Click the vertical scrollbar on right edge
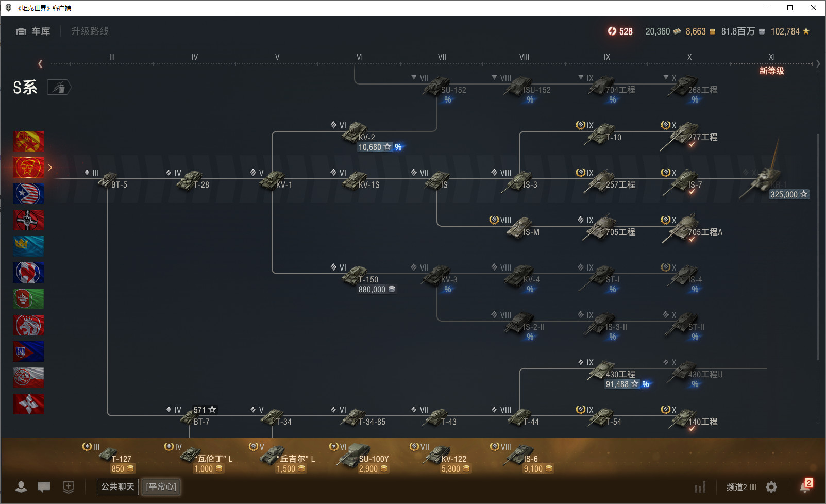Image resolution: width=826 pixels, height=504 pixels. click(x=818, y=247)
